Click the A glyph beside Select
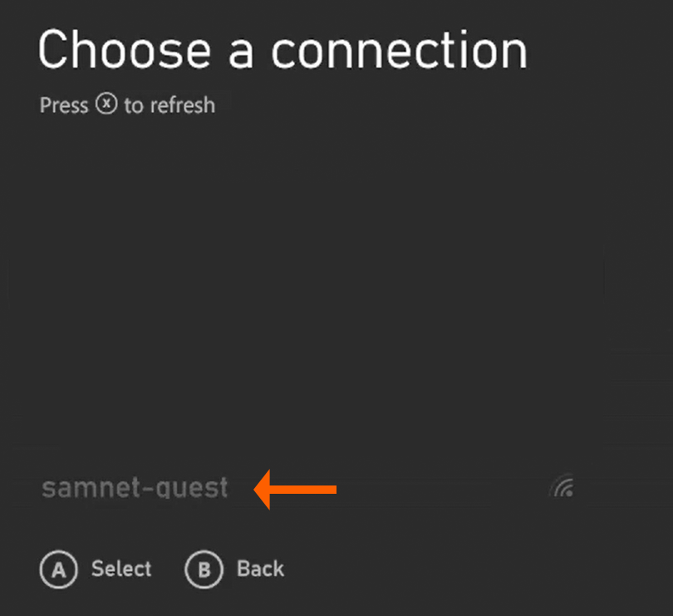This screenshot has height=616, width=673. pos(58,569)
